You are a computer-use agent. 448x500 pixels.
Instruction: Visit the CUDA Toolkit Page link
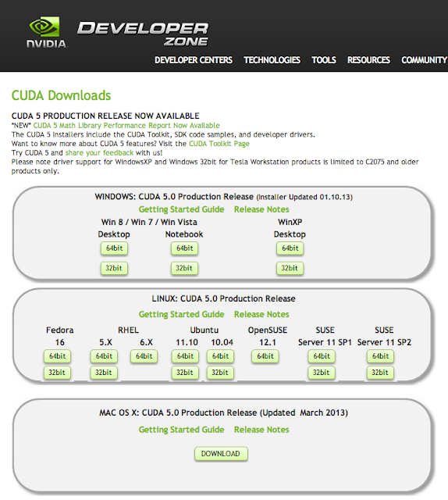coord(219,144)
